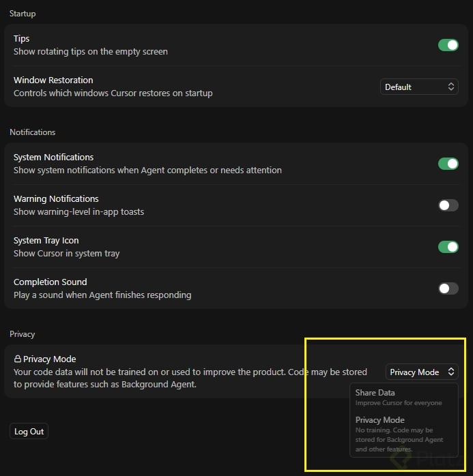Image resolution: width=473 pixels, height=476 pixels.
Task: Click the Completion Sound label
Action: coord(50,282)
